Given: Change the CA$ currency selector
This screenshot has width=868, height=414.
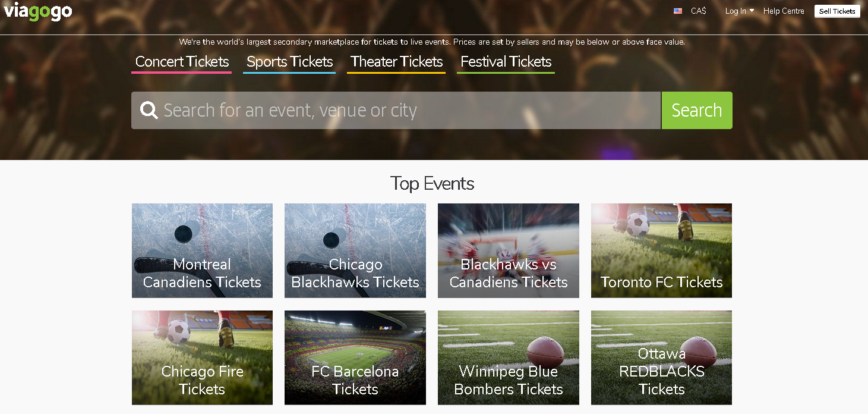Looking at the screenshot, I should pos(698,11).
